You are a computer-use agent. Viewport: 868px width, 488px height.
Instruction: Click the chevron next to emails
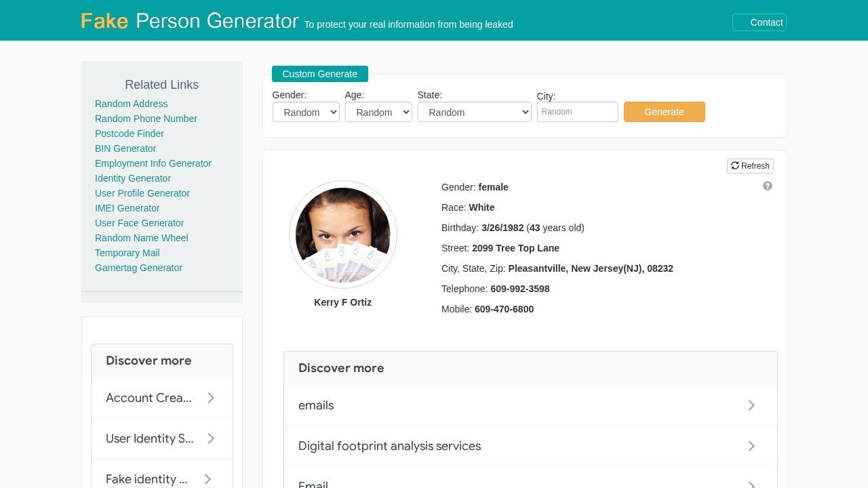pos(751,405)
